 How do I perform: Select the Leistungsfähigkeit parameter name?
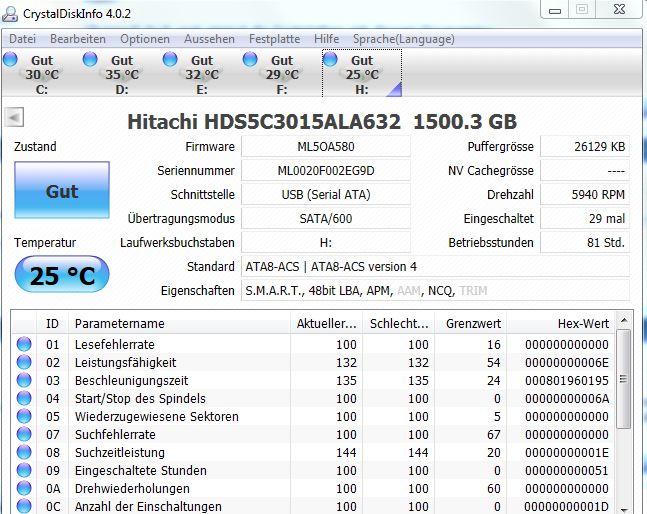click(x=125, y=363)
